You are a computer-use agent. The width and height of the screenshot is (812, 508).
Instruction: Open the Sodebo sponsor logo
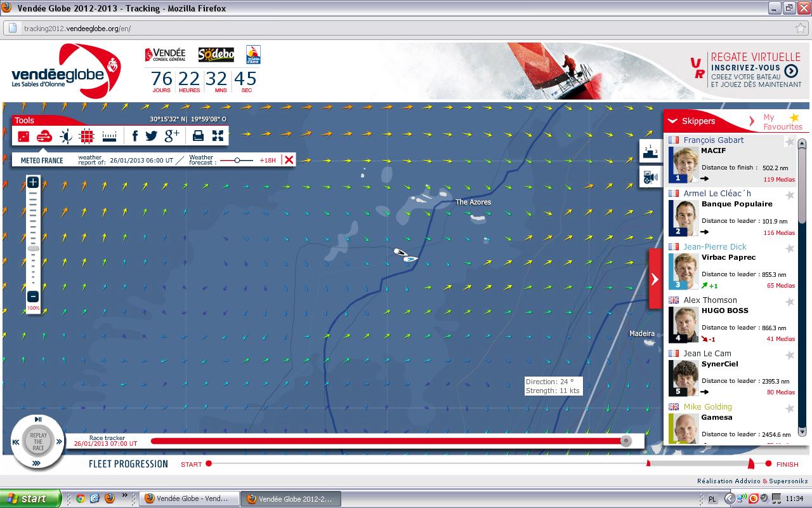pos(216,55)
